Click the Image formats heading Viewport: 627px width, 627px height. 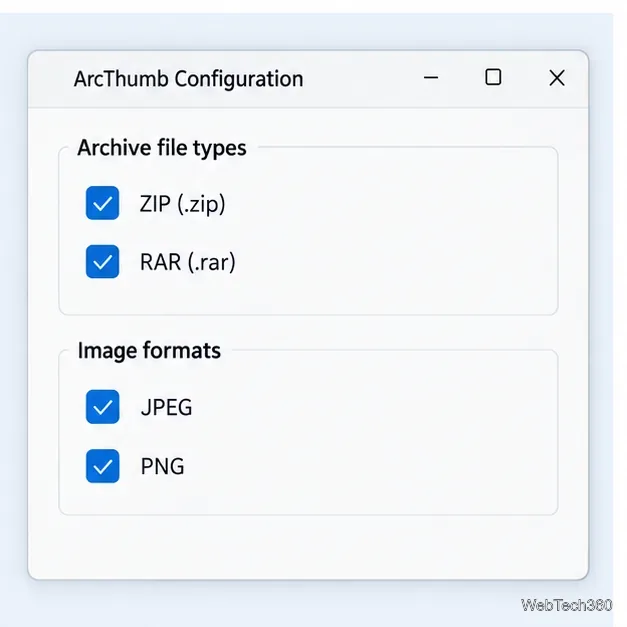[149, 350]
